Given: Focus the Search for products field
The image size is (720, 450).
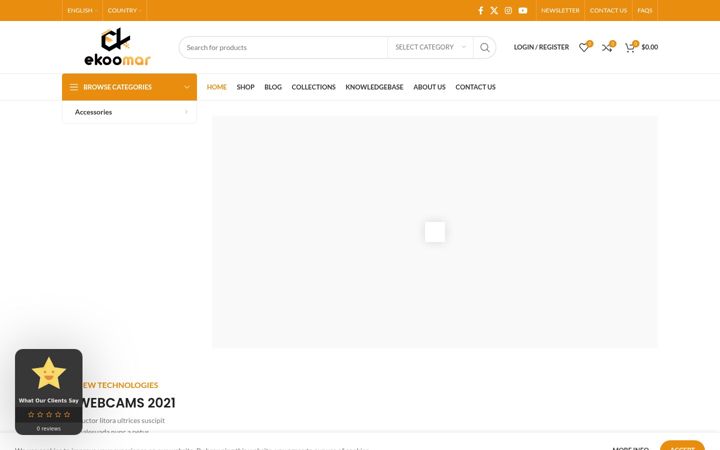Looking at the screenshot, I should [284, 47].
